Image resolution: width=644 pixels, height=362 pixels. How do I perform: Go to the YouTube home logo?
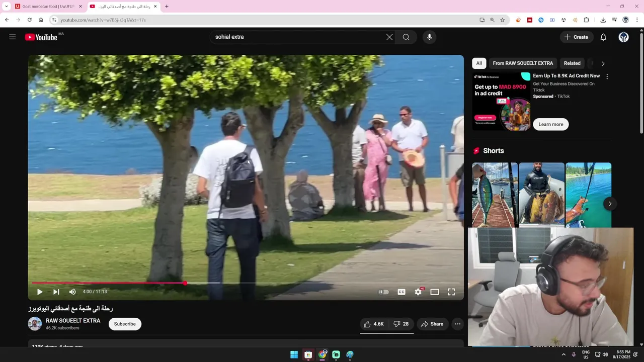(x=41, y=37)
